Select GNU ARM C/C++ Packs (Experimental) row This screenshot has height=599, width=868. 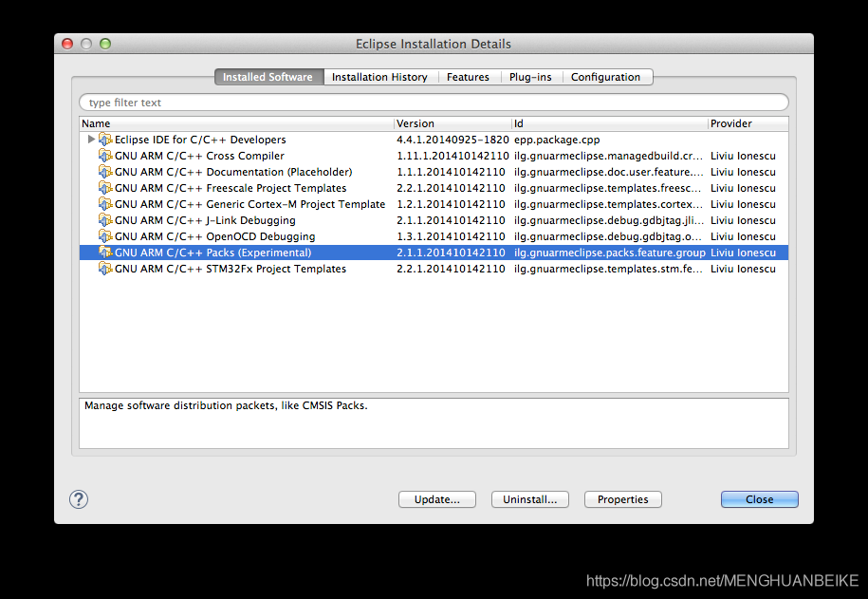click(x=434, y=253)
